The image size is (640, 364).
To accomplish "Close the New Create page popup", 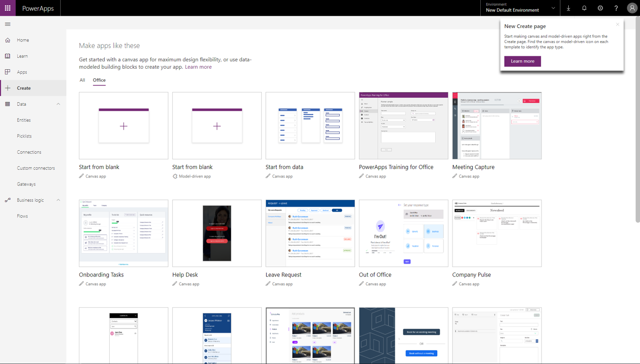I will click(x=617, y=24).
